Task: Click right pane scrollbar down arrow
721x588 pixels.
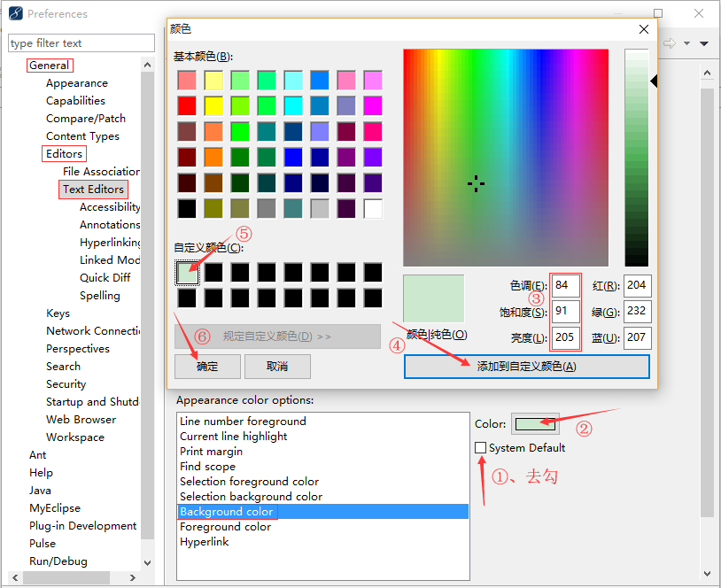Action: (707, 573)
